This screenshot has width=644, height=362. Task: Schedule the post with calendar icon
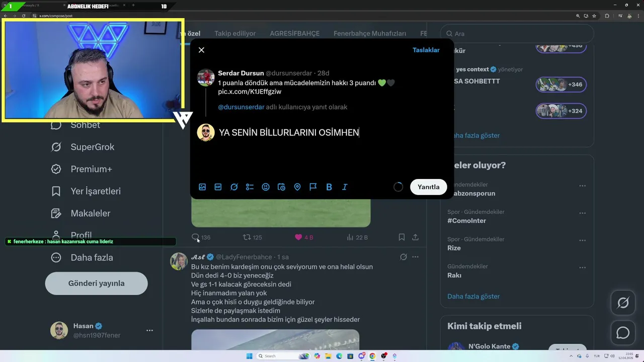click(281, 187)
